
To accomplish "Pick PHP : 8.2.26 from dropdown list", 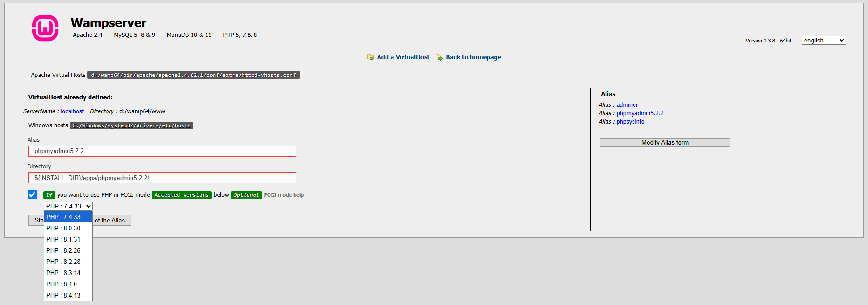I will tap(63, 250).
